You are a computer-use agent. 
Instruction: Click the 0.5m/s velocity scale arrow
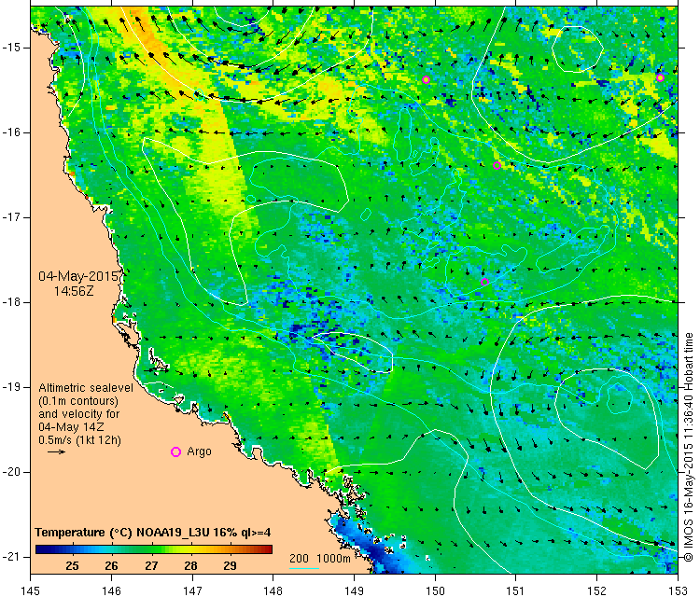[56, 452]
